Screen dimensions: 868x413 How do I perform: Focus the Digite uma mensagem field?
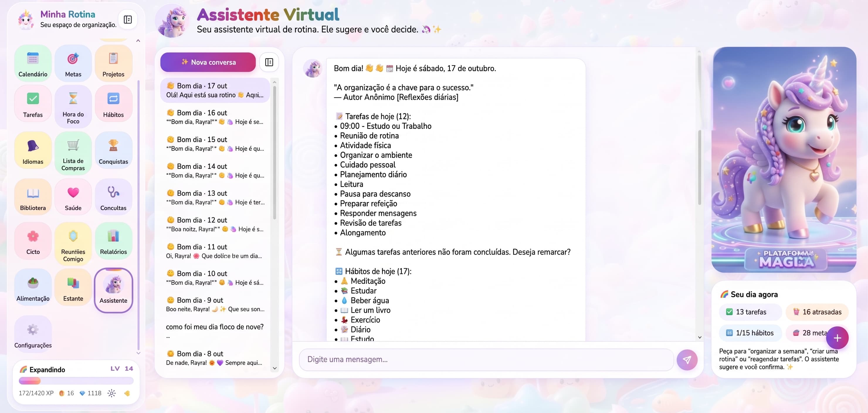486,360
